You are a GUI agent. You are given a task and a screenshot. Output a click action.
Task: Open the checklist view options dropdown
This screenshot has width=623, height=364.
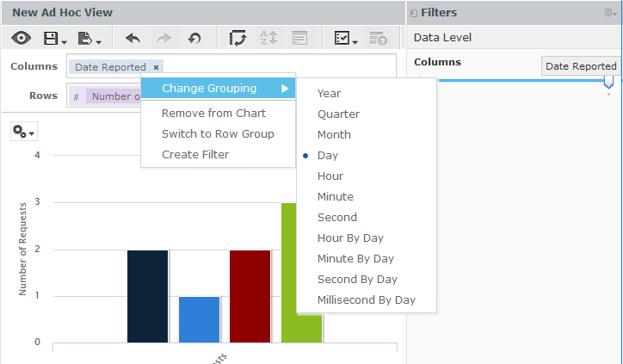pyautogui.click(x=346, y=39)
